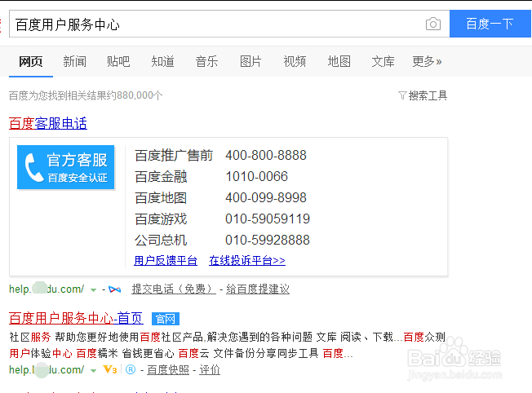Select 百度地图 number 400-099-8998

[266, 197]
